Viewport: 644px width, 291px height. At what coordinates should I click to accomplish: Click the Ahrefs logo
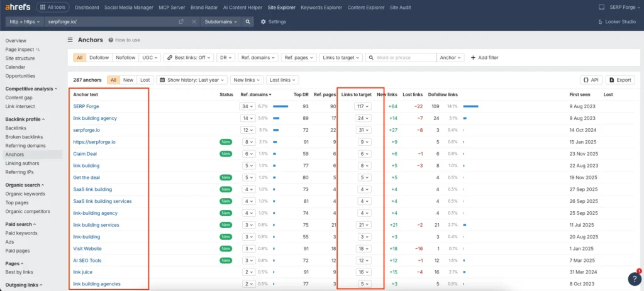click(16, 7)
